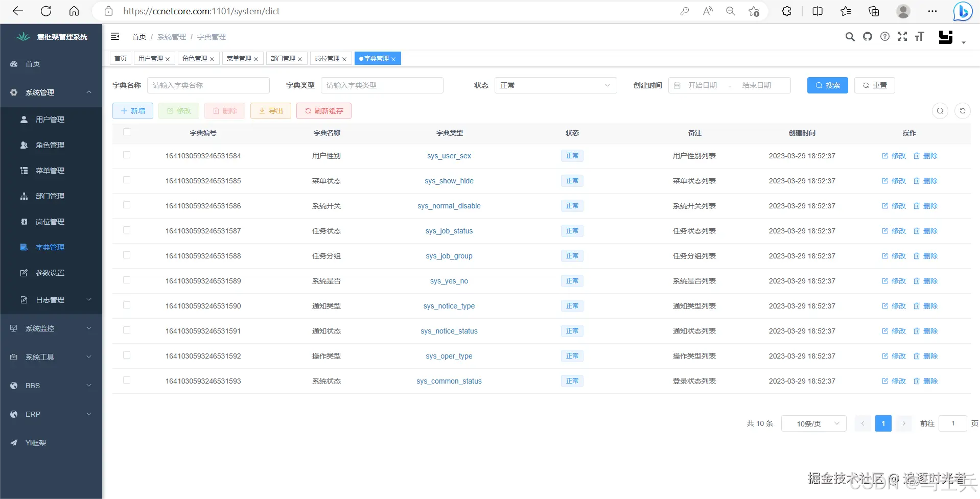
Task: Expand the 日志管理 submenu
Action: (51, 300)
